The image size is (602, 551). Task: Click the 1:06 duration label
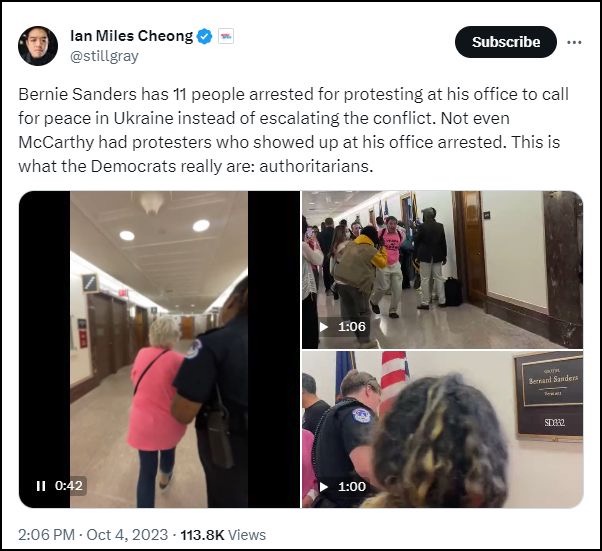[x=352, y=327]
